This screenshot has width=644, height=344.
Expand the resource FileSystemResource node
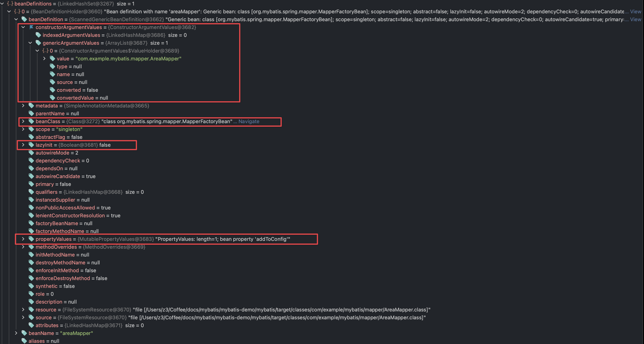[x=23, y=309]
